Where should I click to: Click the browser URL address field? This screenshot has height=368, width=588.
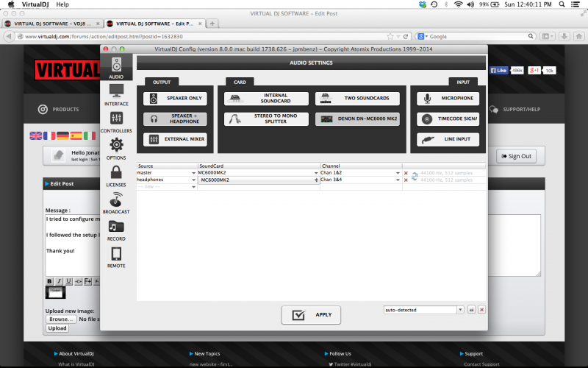point(206,36)
